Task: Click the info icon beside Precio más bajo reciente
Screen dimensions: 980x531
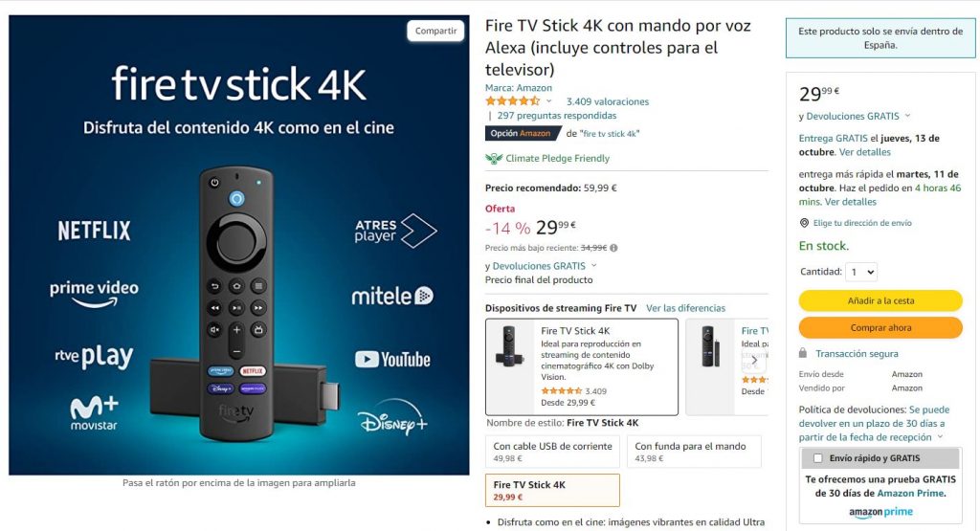Action: [x=613, y=248]
